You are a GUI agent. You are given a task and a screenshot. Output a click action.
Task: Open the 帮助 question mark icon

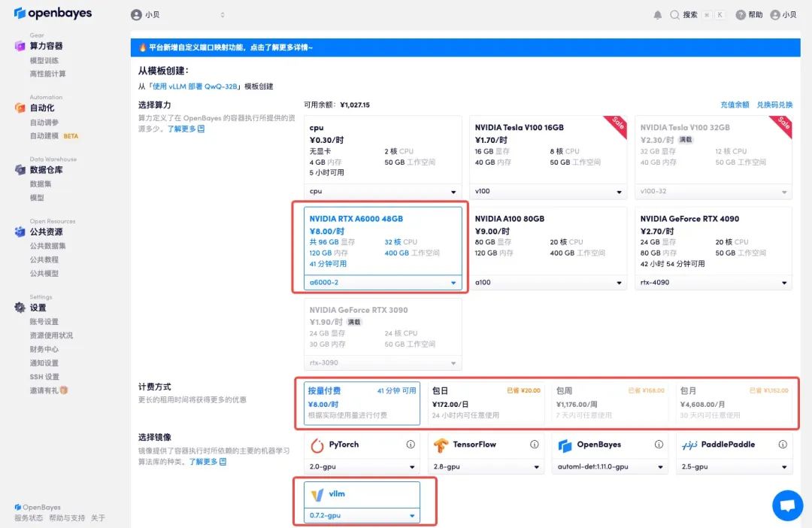pyautogui.click(x=741, y=15)
